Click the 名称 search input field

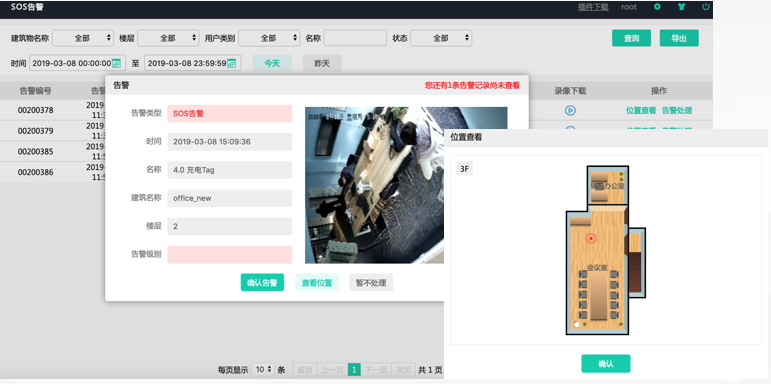pyautogui.click(x=355, y=38)
